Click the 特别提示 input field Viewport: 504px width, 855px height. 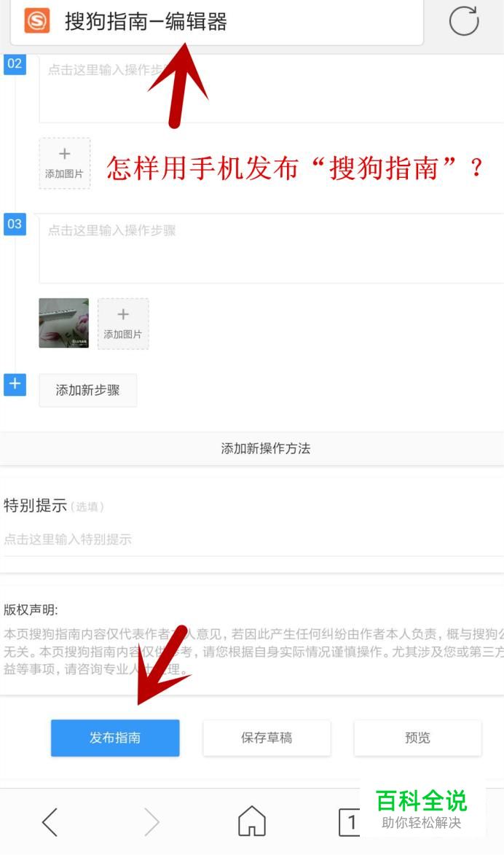coord(253,539)
